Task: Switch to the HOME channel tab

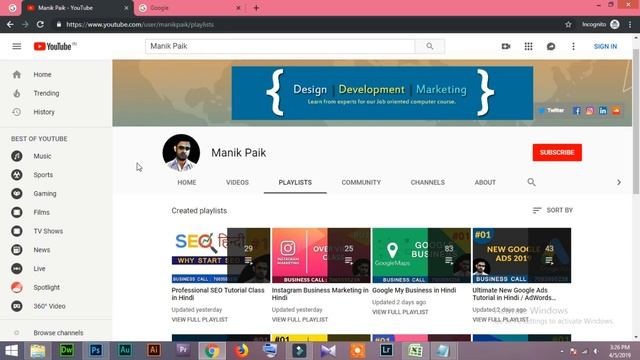Action: (187, 182)
